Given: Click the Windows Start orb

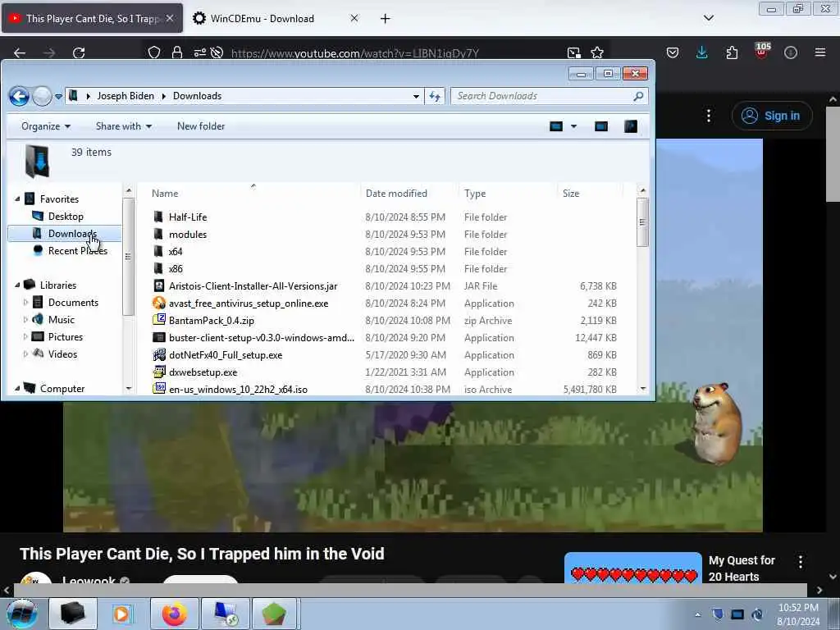Looking at the screenshot, I should click(21, 614).
